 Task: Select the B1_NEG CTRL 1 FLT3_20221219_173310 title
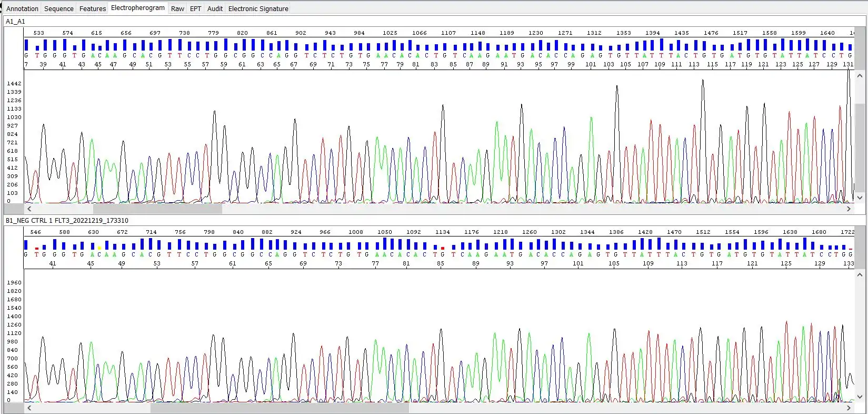coord(67,221)
